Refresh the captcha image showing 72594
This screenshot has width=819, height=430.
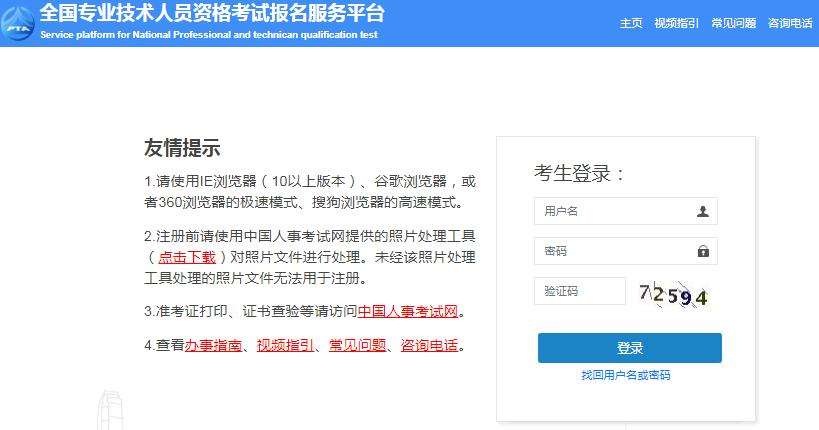(673, 294)
